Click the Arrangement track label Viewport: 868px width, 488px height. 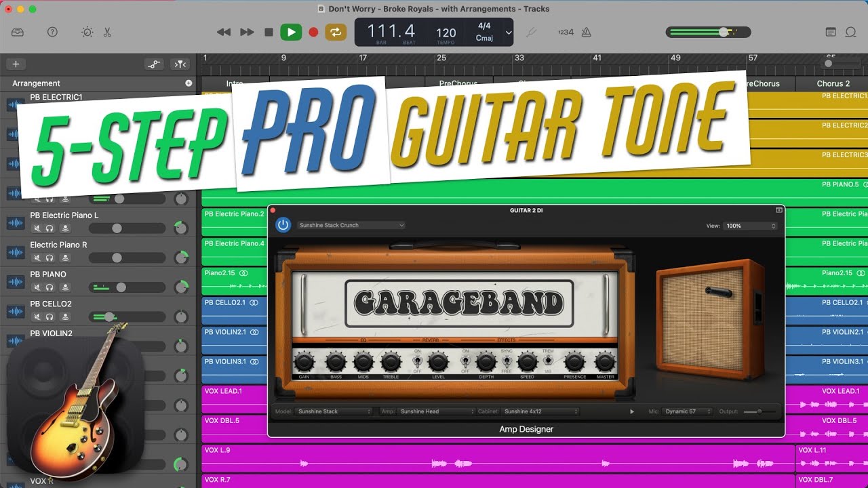[x=36, y=83]
